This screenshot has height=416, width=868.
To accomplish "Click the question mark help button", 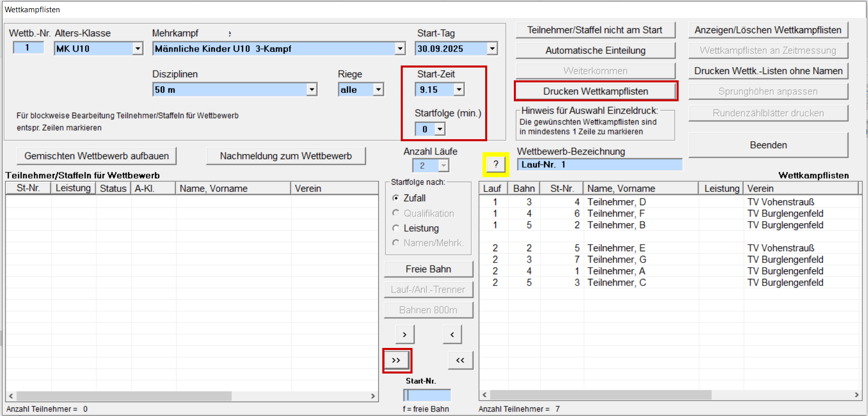I will tap(495, 164).
